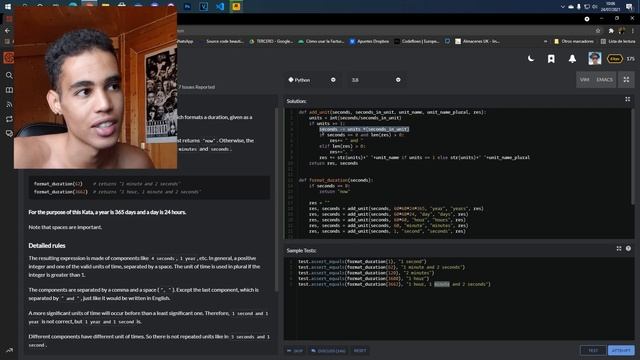Open the user profile avatar menu
This screenshot has height=360, width=640.
click(x=595, y=59)
